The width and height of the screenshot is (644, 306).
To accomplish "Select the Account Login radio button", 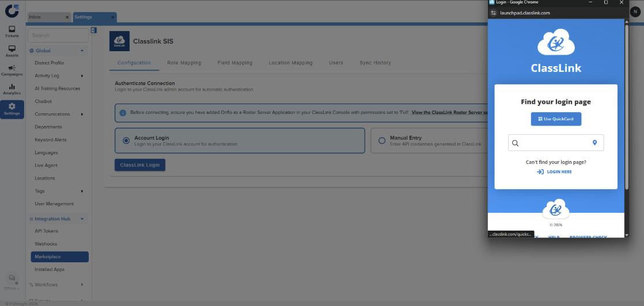I will click(x=126, y=140).
